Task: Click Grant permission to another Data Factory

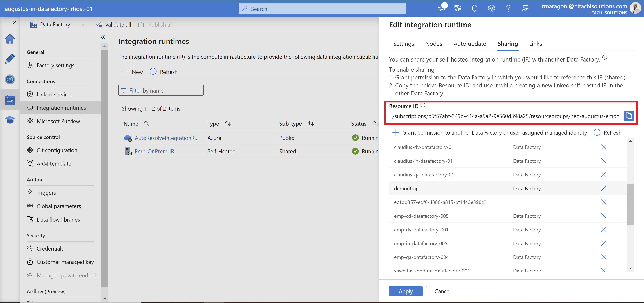Action: pos(490,132)
